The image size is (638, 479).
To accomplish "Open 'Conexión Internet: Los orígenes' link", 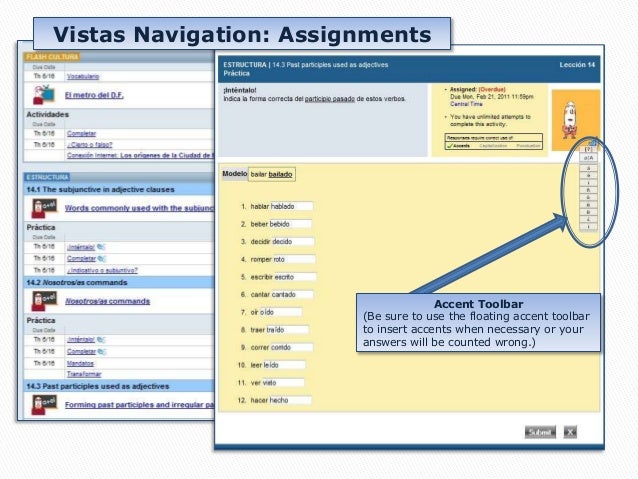I will 140,155.
